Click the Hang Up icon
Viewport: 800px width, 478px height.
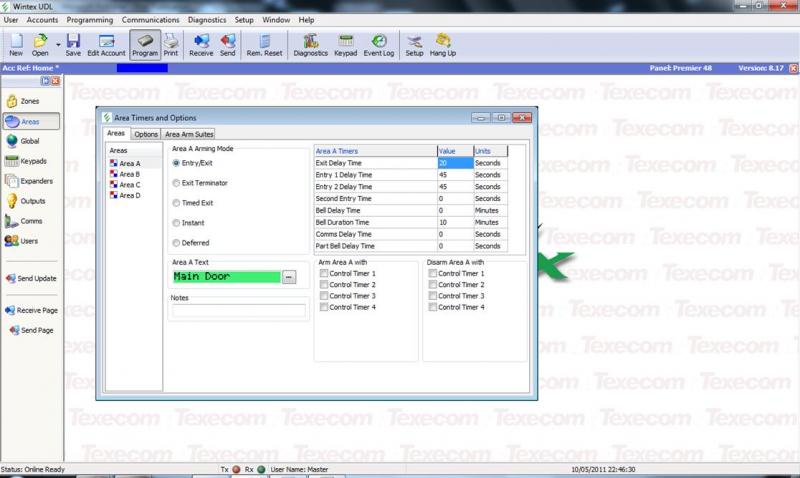pos(443,45)
